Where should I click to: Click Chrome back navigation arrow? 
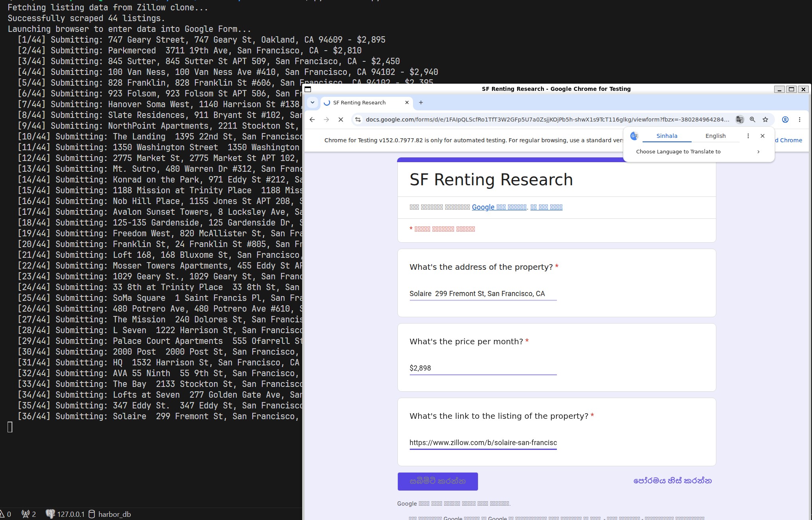tap(312, 120)
